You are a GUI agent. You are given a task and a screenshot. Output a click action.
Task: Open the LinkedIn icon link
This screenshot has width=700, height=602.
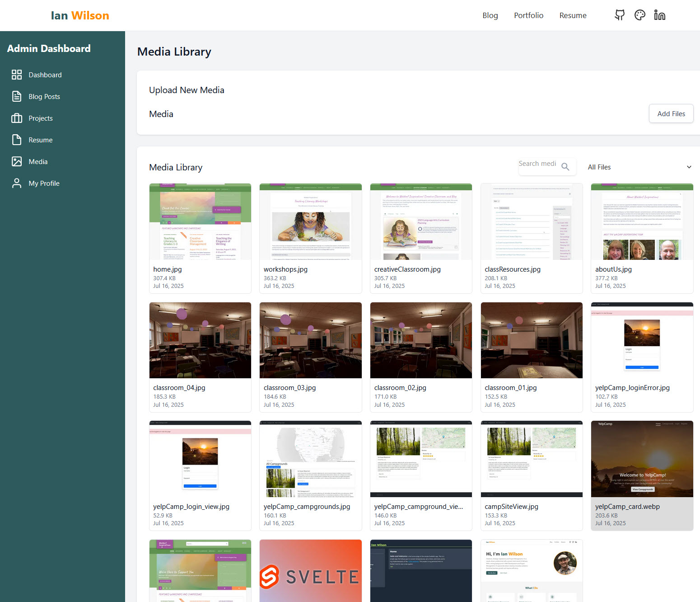pos(660,15)
